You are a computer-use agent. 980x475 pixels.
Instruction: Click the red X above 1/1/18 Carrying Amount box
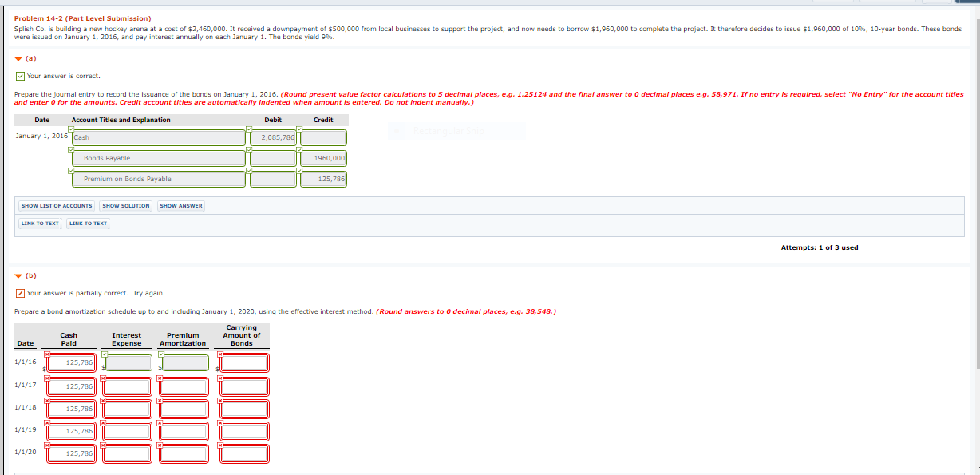click(x=220, y=401)
